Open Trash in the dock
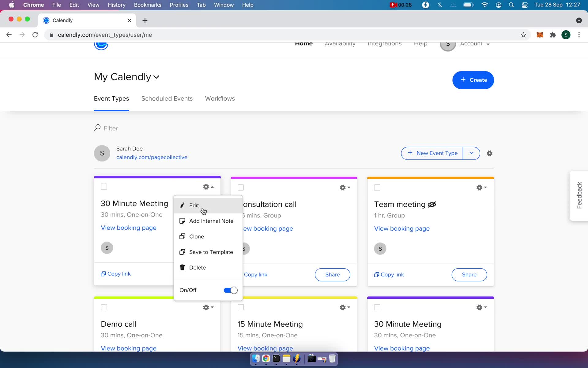Image resolution: width=588 pixels, height=368 pixels. click(332, 358)
